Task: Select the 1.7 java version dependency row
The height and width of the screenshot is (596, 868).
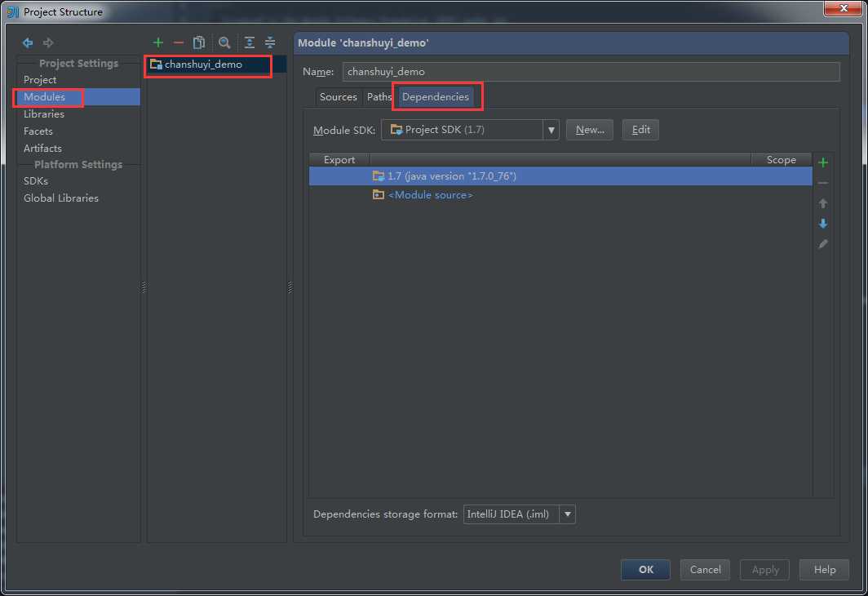Action: [560, 176]
